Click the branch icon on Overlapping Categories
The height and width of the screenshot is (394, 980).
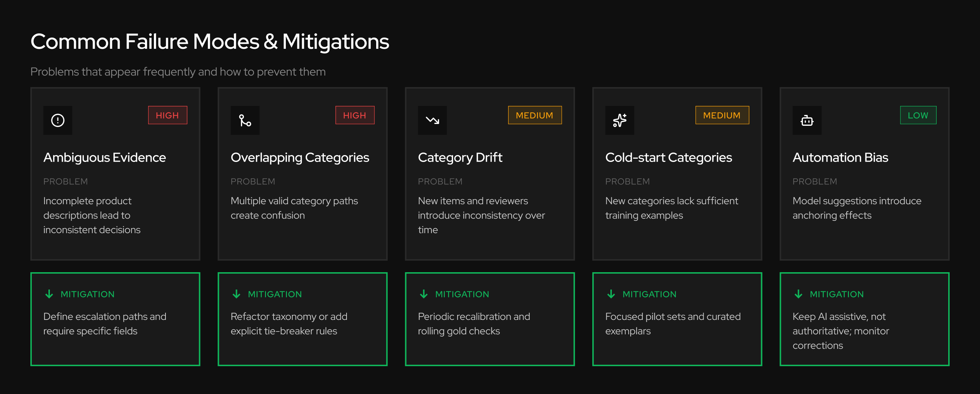click(245, 120)
